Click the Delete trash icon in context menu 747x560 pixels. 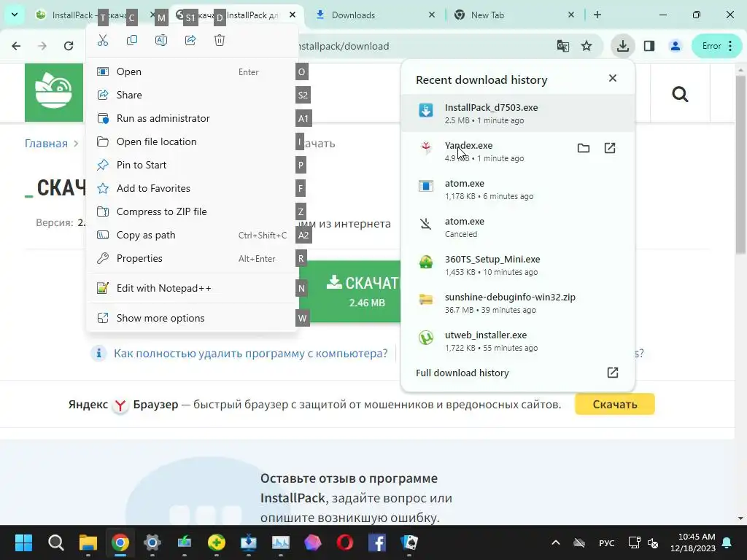(x=220, y=41)
